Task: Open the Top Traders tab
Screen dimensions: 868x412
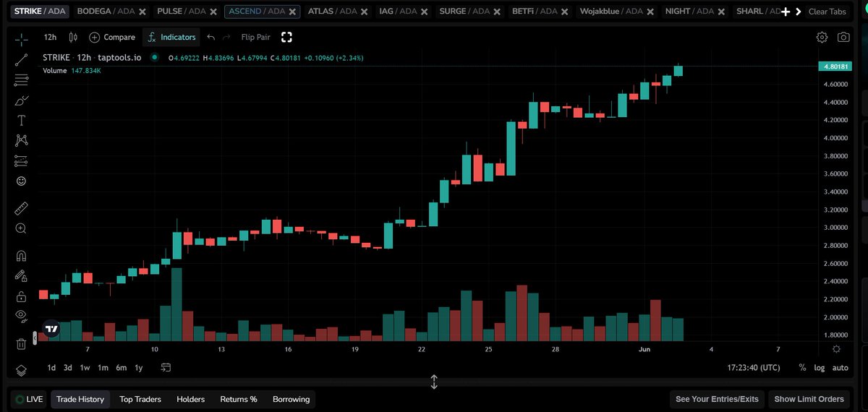Action: [x=140, y=399]
